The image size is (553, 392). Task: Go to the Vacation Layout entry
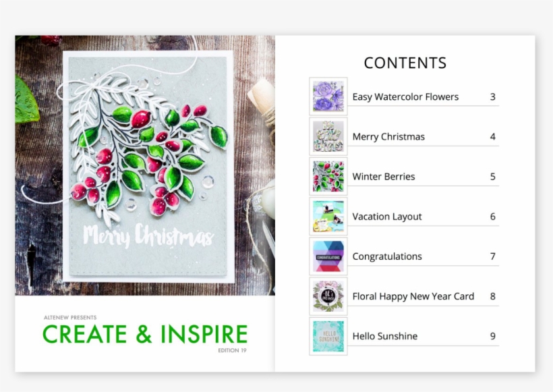386,216
